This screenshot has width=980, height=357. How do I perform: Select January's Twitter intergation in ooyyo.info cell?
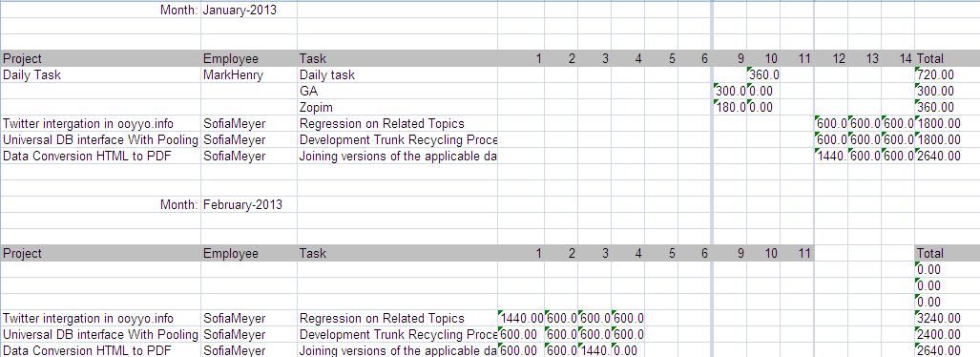tap(100, 124)
